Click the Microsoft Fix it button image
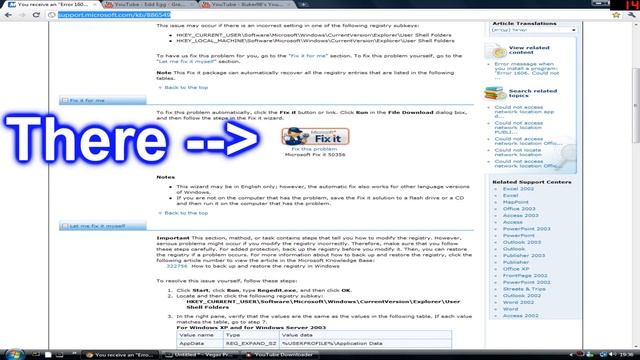Viewport: 640px width, 360px height. (315, 136)
